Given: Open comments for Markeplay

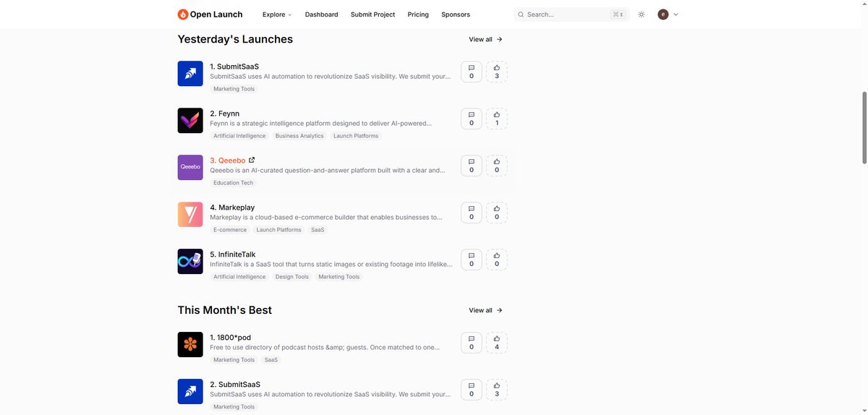Looking at the screenshot, I should point(472,213).
